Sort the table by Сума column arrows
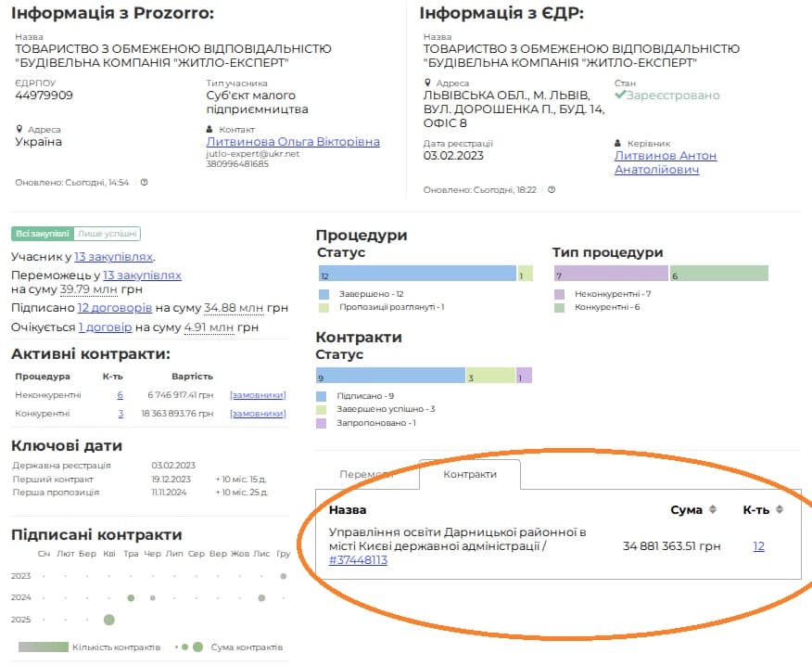This screenshot has height=666, width=812. [713, 509]
